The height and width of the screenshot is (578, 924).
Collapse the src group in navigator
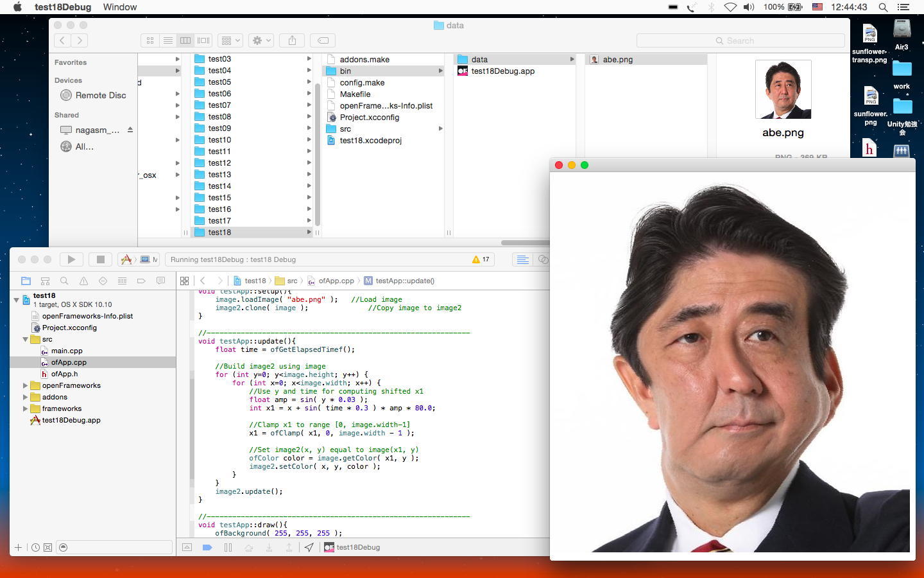(x=26, y=339)
